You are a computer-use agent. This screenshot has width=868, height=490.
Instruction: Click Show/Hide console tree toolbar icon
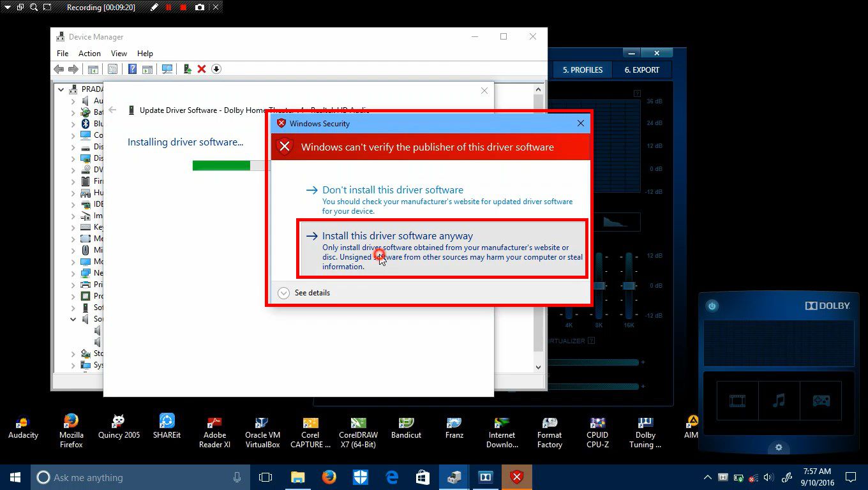pos(93,69)
